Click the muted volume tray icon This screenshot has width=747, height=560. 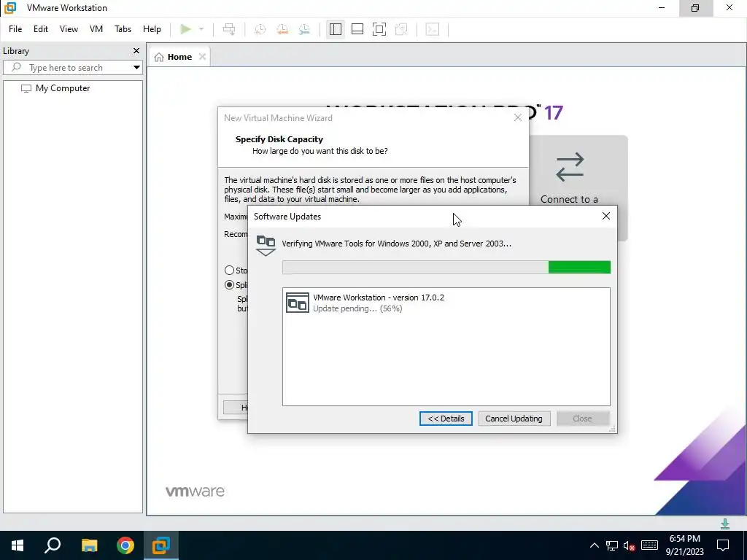pyautogui.click(x=630, y=545)
